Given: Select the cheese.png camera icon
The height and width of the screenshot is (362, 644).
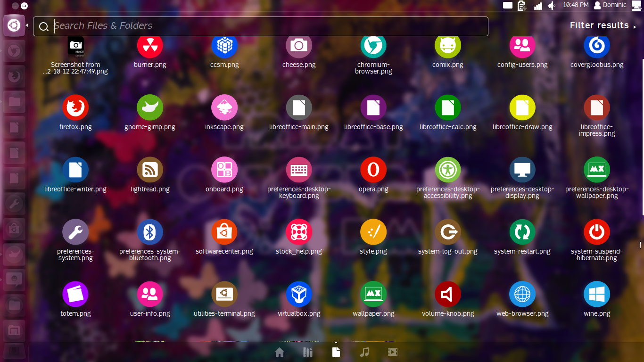Looking at the screenshot, I should tap(299, 46).
